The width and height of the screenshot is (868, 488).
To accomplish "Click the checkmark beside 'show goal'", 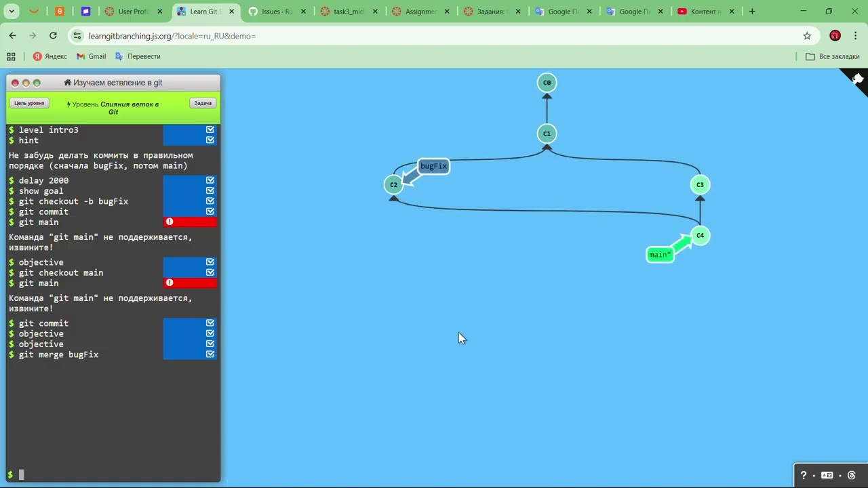I will (x=210, y=190).
